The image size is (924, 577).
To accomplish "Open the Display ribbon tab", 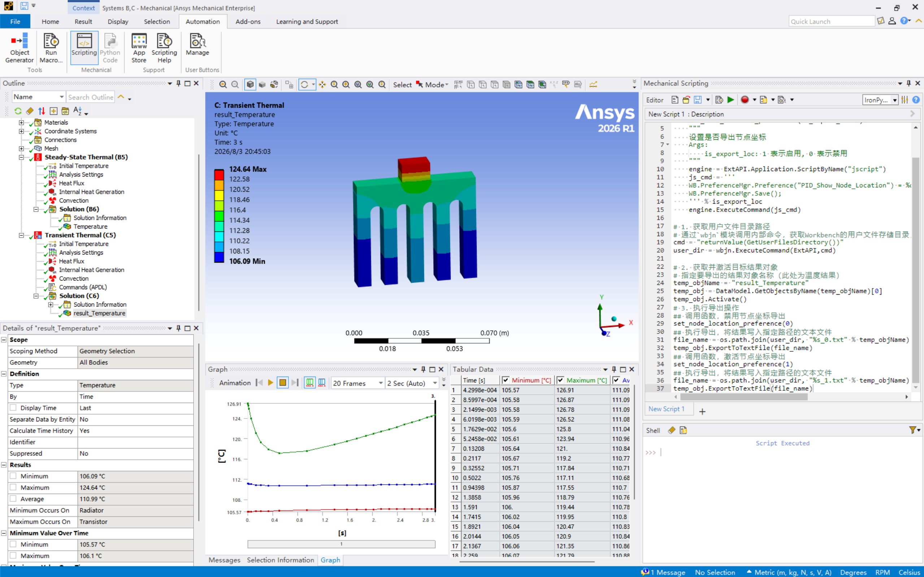I will click(x=118, y=21).
